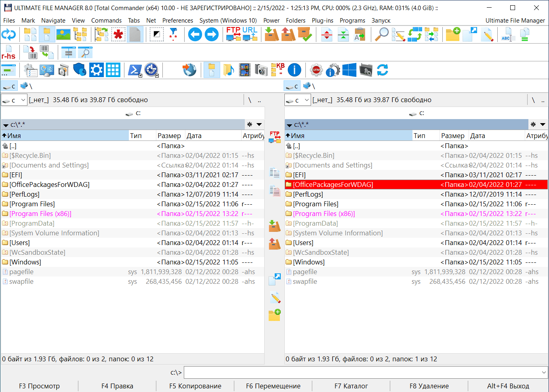
Task: Open left panel directory history arrow
Action: pyautogui.click(x=259, y=124)
